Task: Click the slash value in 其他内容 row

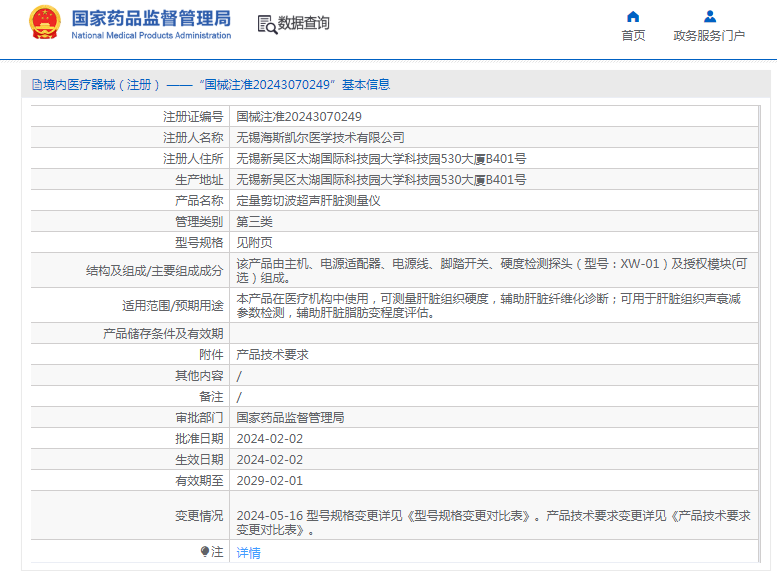Action: (x=239, y=377)
